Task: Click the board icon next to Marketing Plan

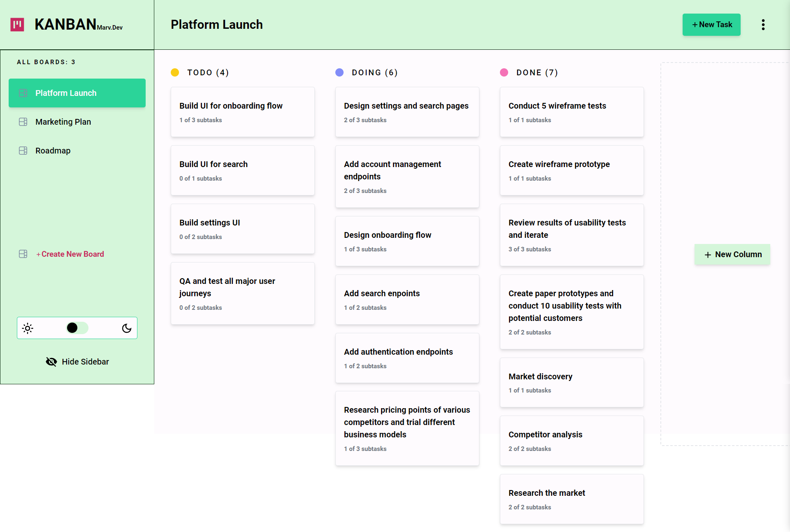Action: pyautogui.click(x=23, y=122)
